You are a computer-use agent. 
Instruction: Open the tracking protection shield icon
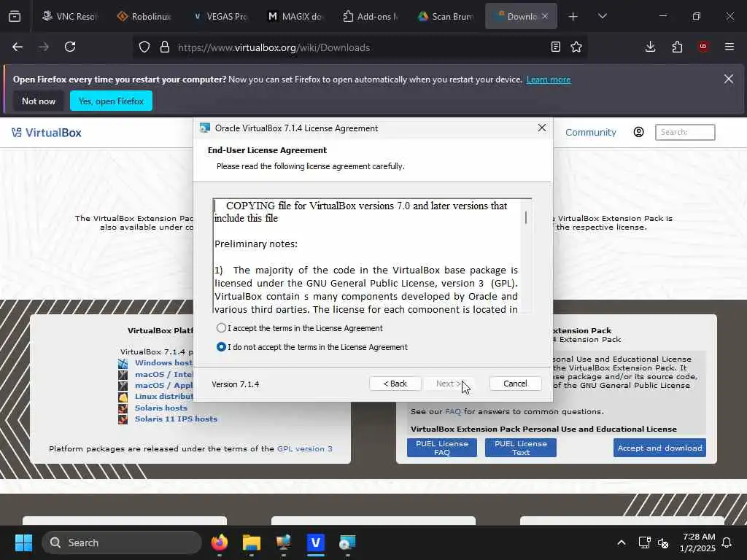[144, 47]
